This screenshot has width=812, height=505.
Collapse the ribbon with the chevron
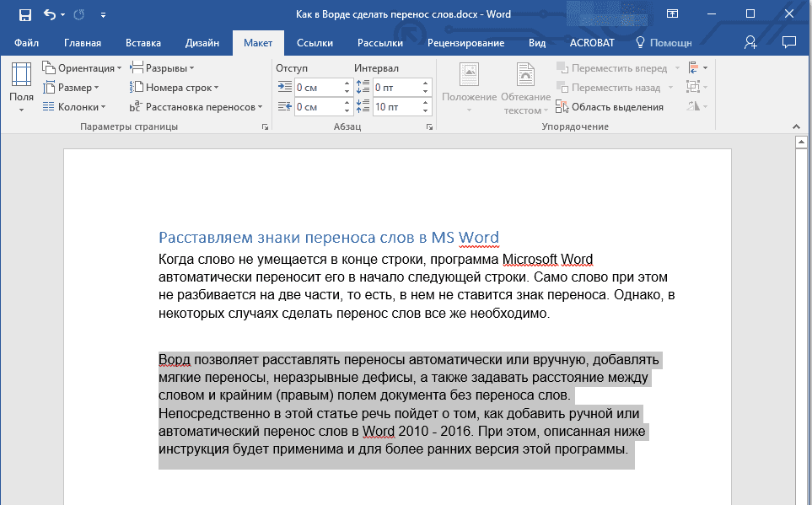[x=795, y=125]
